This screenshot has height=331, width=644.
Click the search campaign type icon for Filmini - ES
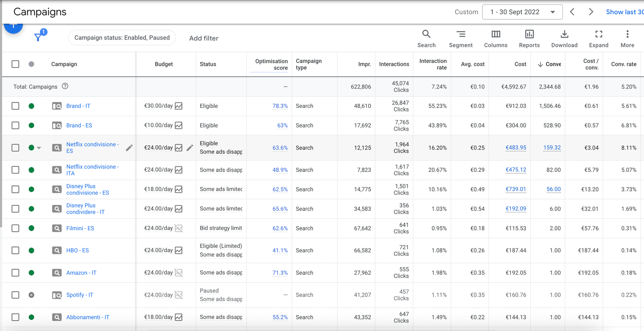[x=57, y=228]
